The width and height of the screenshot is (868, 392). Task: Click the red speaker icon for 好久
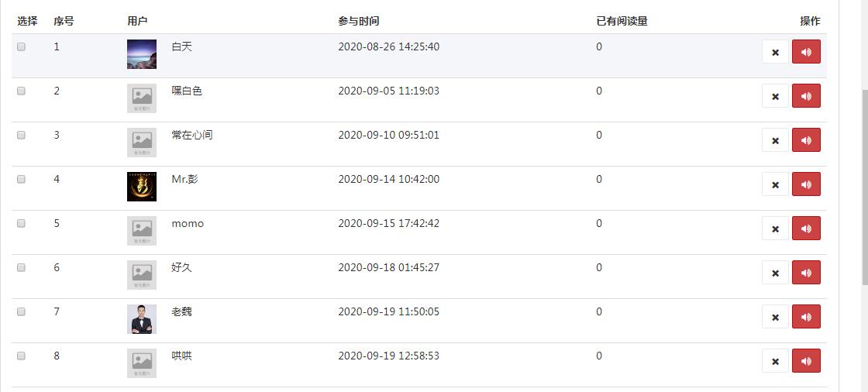click(806, 273)
